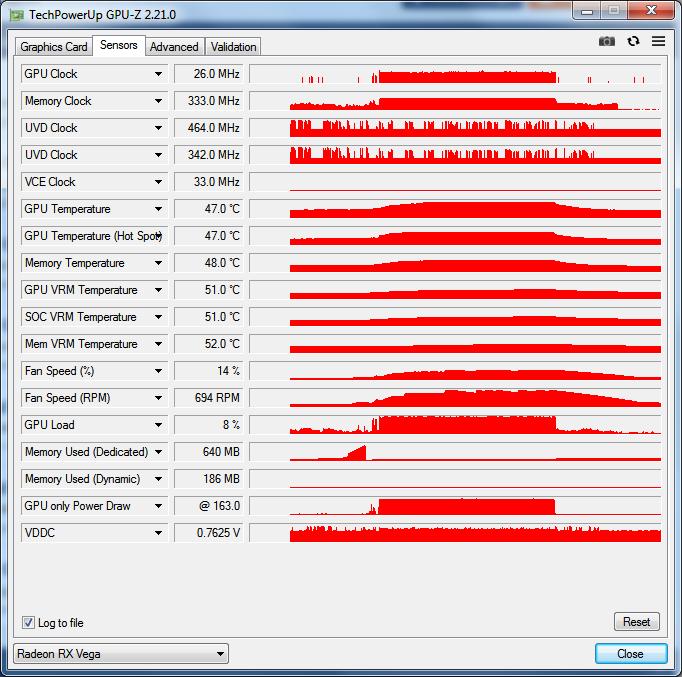Open the Radeon RX Vega GPU selector

[x=121, y=654]
